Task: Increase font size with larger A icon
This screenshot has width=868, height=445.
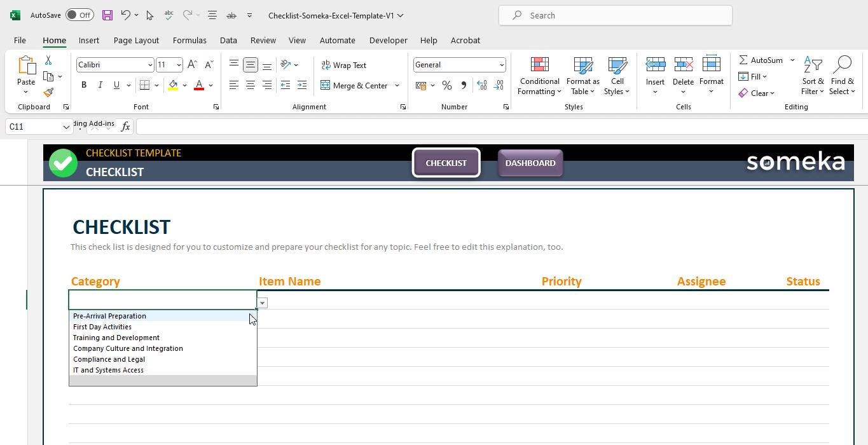Action: (192, 65)
